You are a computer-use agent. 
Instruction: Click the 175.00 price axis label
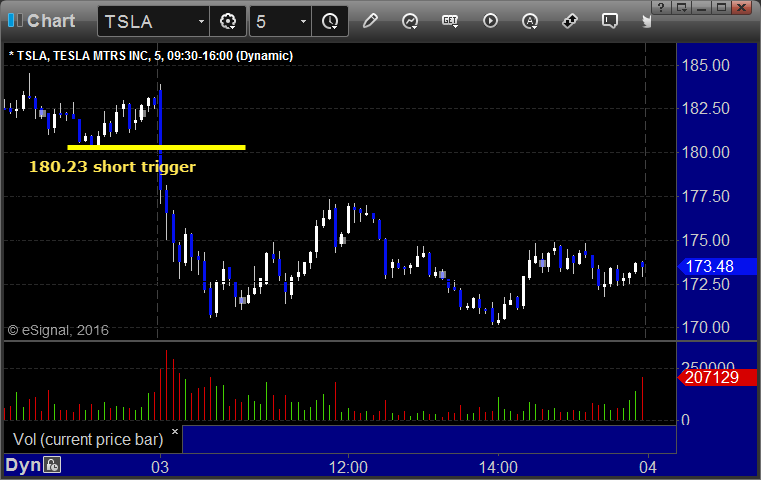pos(706,240)
